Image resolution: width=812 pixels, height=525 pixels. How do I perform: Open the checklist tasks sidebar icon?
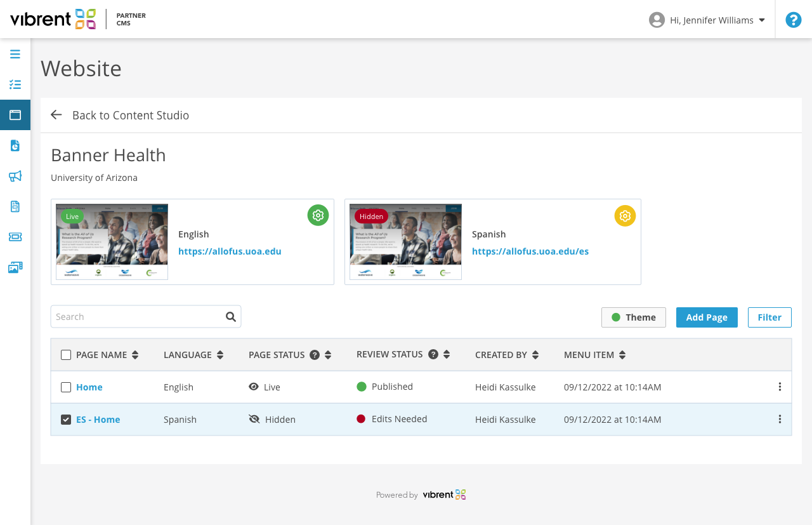(x=15, y=84)
